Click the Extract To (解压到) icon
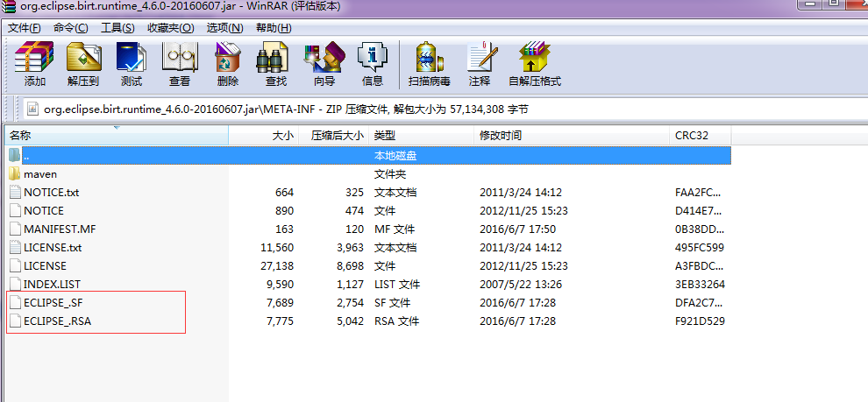868x402 pixels. [x=83, y=58]
